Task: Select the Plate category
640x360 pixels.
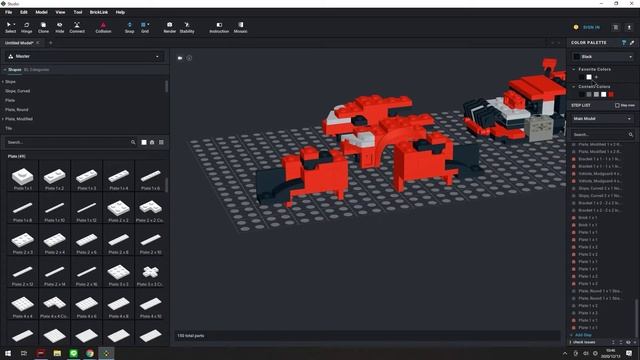Action: coord(10,100)
